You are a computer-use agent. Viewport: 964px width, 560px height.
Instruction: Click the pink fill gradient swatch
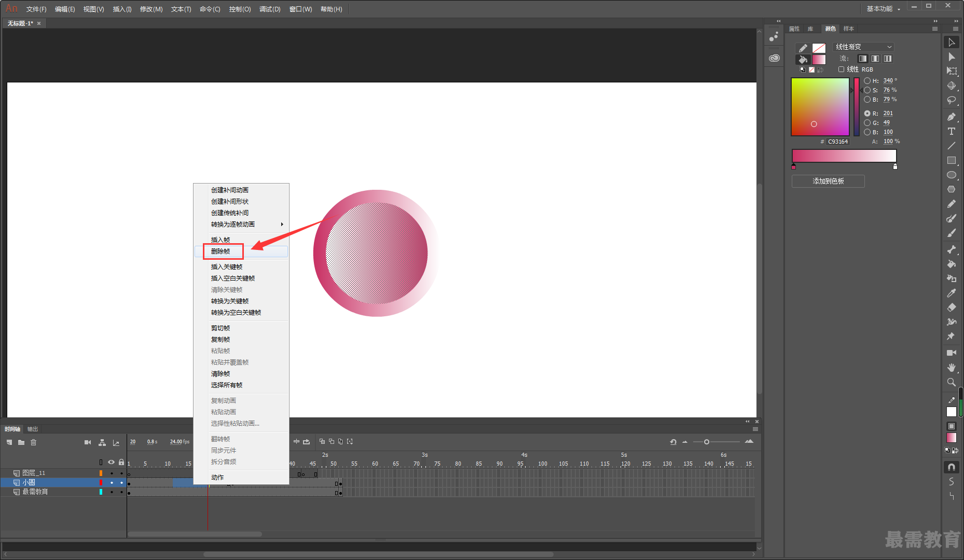(x=819, y=59)
